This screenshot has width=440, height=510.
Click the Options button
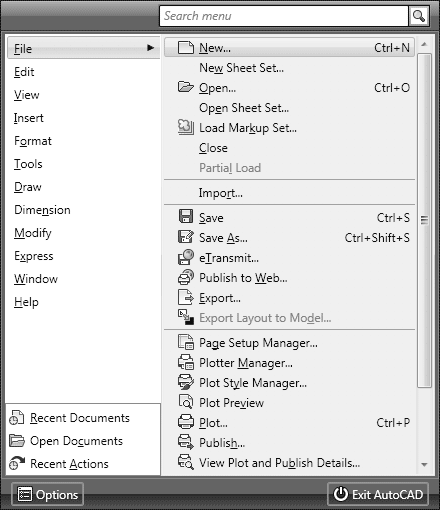click(x=47, y=494)
